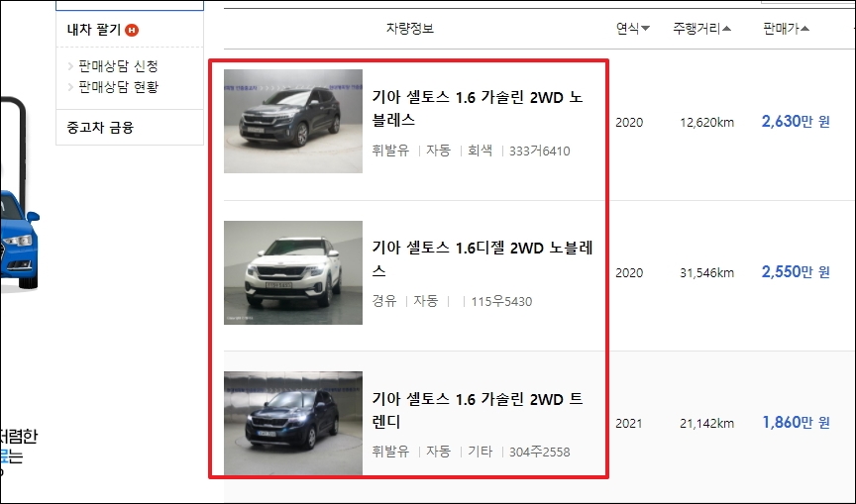Open the 내차 팔기 menu
Image resolution: width=856 pixels, height=504 pixels.
click(93, 30)
